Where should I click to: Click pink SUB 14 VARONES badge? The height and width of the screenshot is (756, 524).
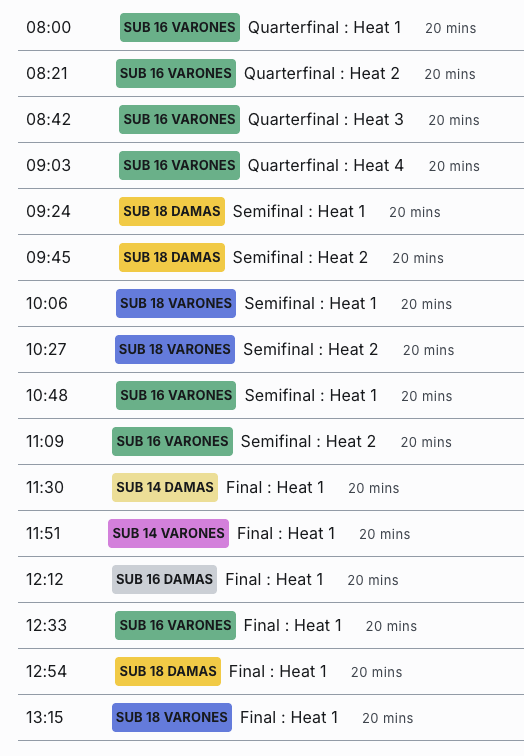click(x=168, y=533)
